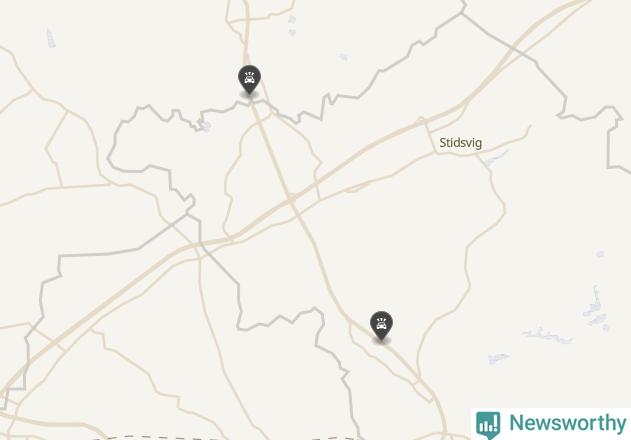Click the small pond northeast of the northern marker
This screenshot has width=631, height=440.
(343, 57)
